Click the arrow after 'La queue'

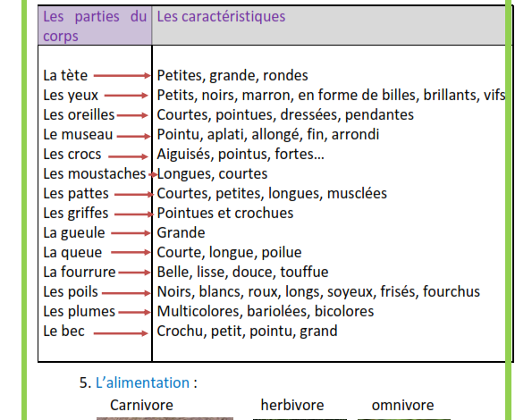(131, 252)
